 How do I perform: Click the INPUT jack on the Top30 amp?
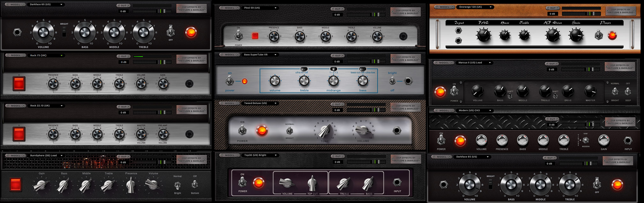click(x=397, y=182)
